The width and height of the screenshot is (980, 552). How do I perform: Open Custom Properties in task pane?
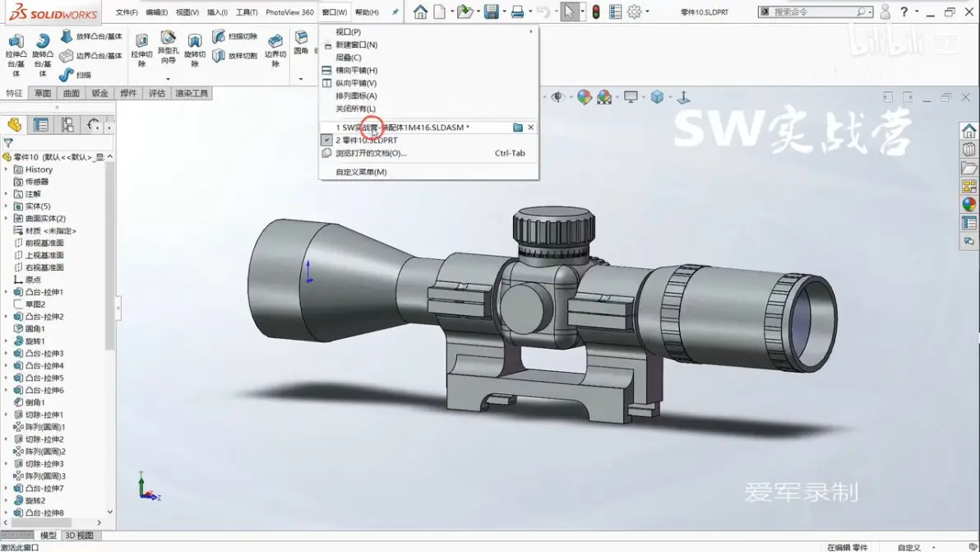coord(968,223)
